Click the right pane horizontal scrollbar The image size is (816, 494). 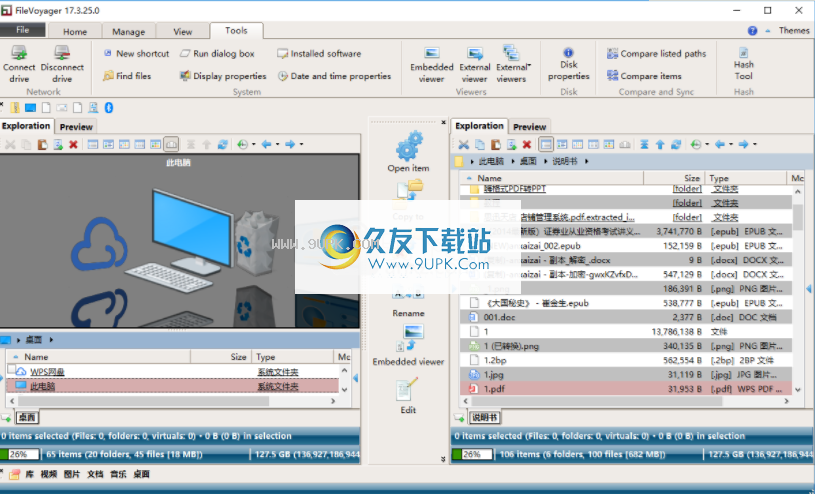point(598,401)
